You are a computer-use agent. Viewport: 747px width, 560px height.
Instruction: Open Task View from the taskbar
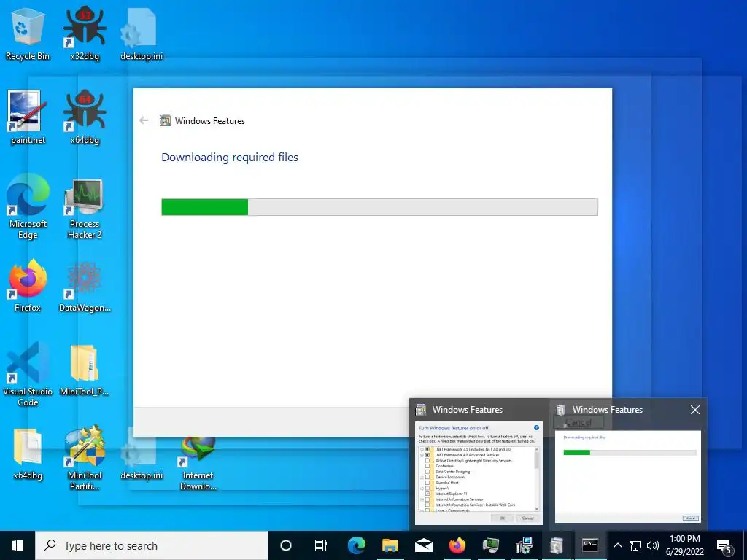[321, 545]
